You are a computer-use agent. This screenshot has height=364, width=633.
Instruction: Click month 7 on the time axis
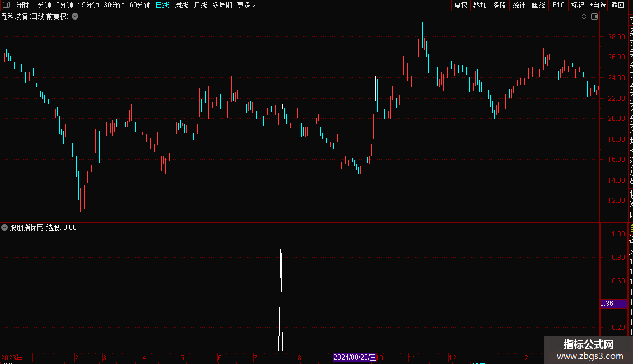pos(255,357)
